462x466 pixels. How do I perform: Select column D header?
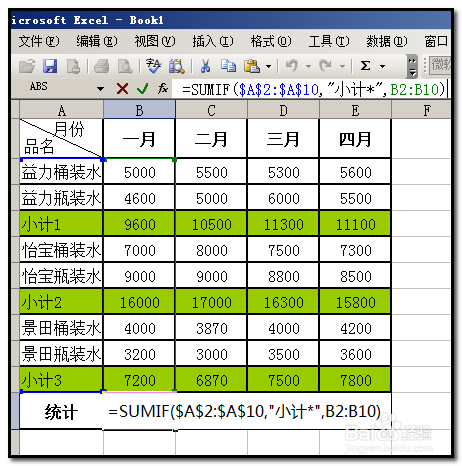[283, 110]
